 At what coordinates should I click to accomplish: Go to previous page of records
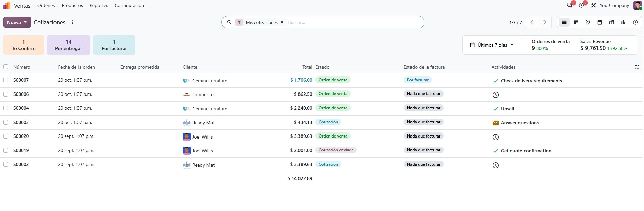[x=532, y=22]
